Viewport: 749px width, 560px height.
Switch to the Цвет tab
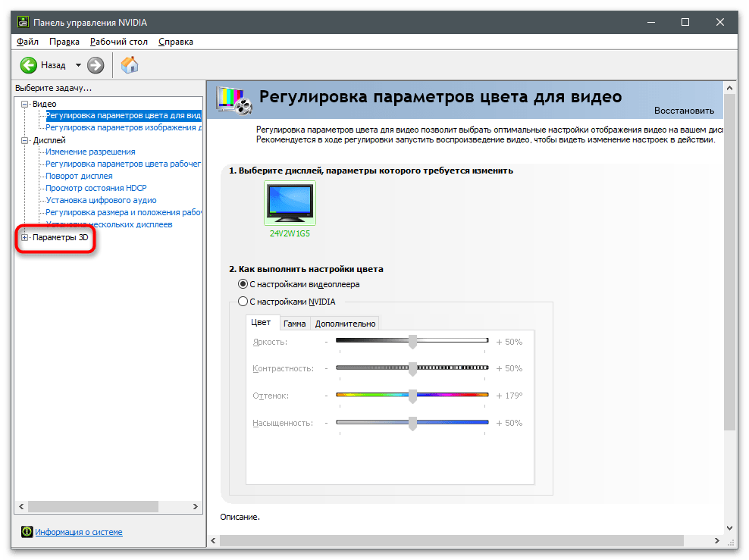pyautogui.click(x=261, y=322)
